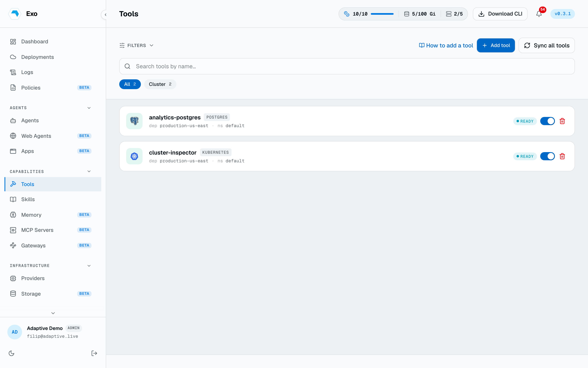Screen dimensions: 588x368
Task: Disable the analytics-postgres toggle switch
Action: tap(547, 121)
